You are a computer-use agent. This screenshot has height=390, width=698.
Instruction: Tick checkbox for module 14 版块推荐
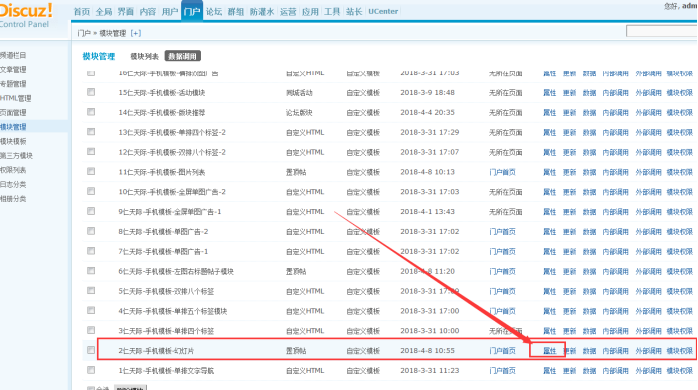91,112
